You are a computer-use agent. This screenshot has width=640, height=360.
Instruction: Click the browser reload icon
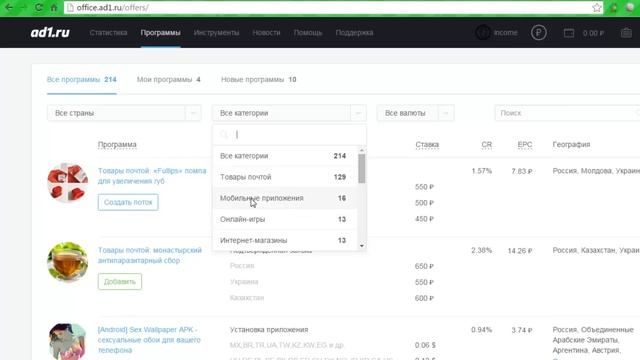[39, 7]
